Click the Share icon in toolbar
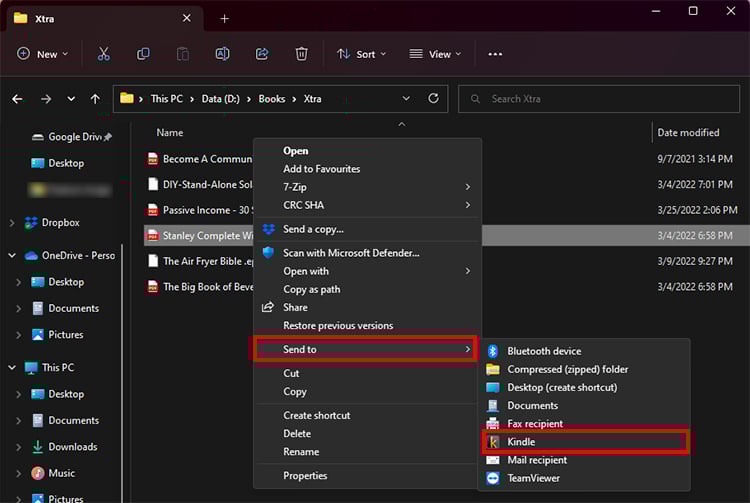Screen dimensions: 750x503 click(262, 54)
